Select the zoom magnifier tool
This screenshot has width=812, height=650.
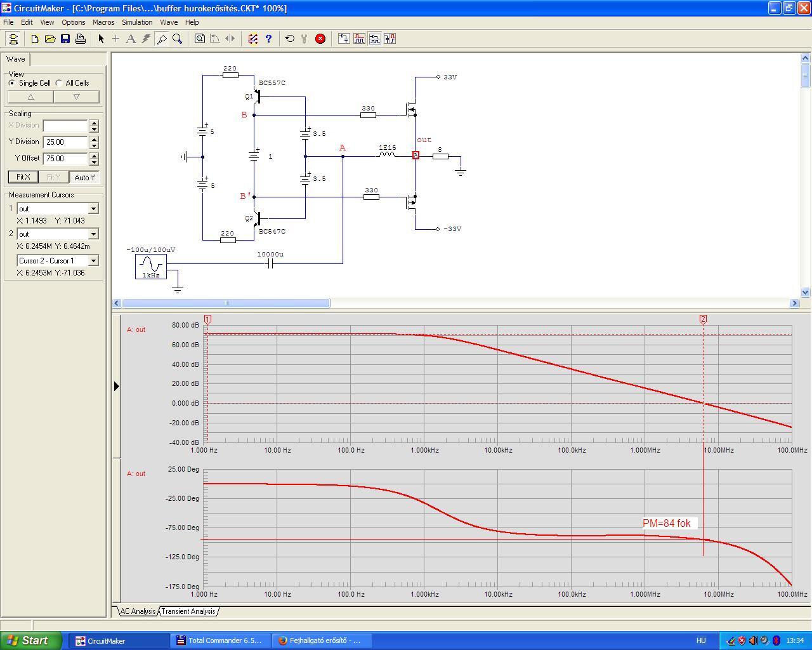177,39
